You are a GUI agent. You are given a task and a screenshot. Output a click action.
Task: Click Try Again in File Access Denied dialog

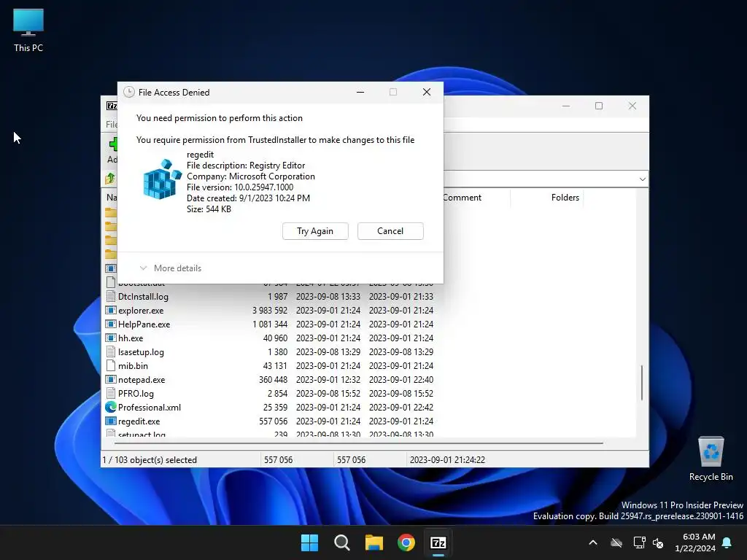[315, 231]
